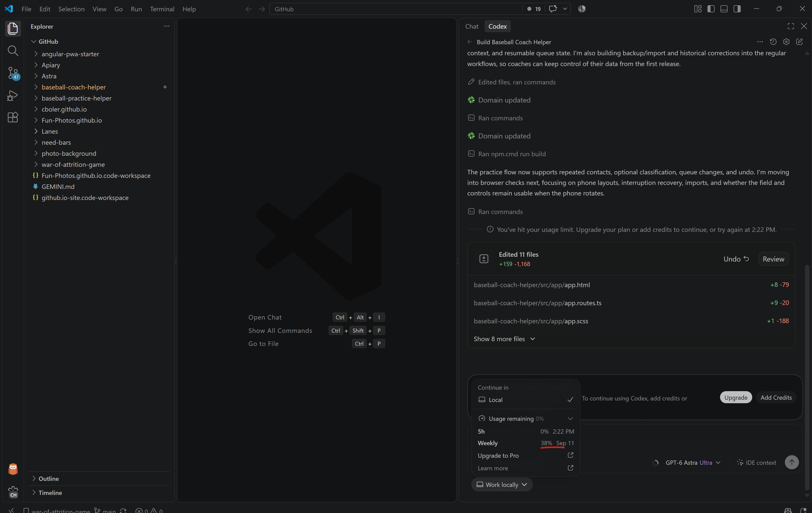Open the Work locally dropdown

(501, 485)
